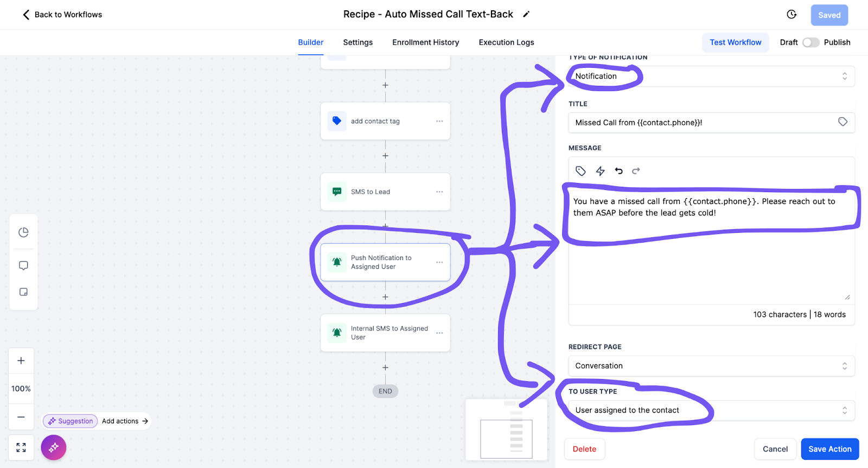Viewport: 868px width, 468px height.
Task: Click bell icon on Internal SMS step
Action: pos(337,333)
